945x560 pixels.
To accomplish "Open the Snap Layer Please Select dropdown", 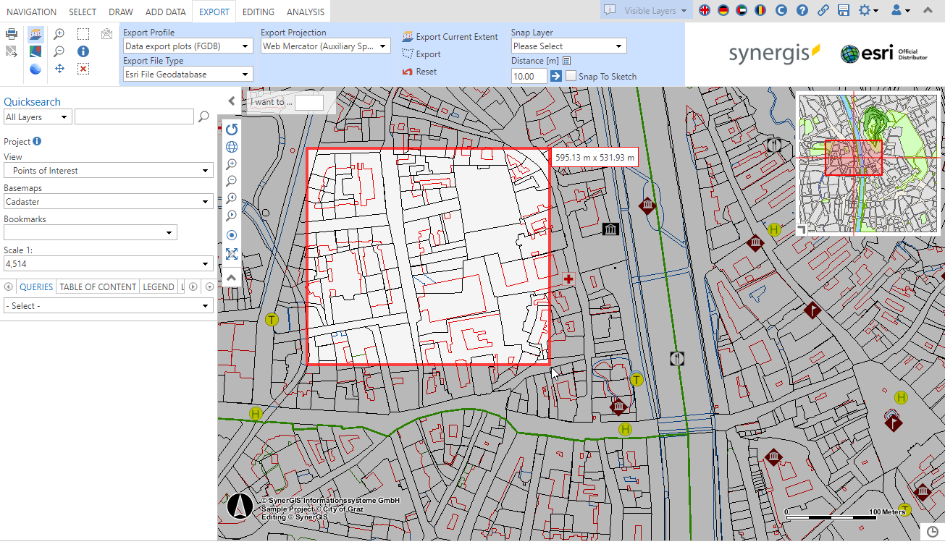I will [568, 45].
